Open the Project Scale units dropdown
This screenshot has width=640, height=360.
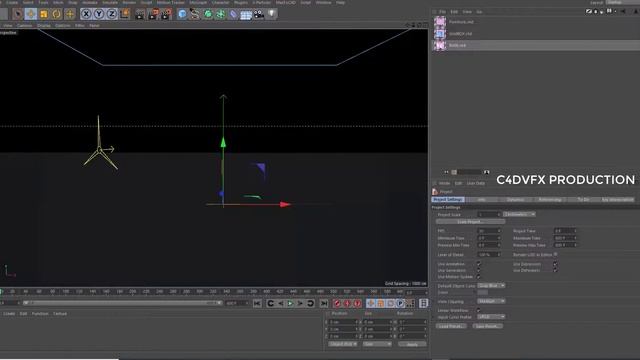pyautogui.click(x=519, y=214)
